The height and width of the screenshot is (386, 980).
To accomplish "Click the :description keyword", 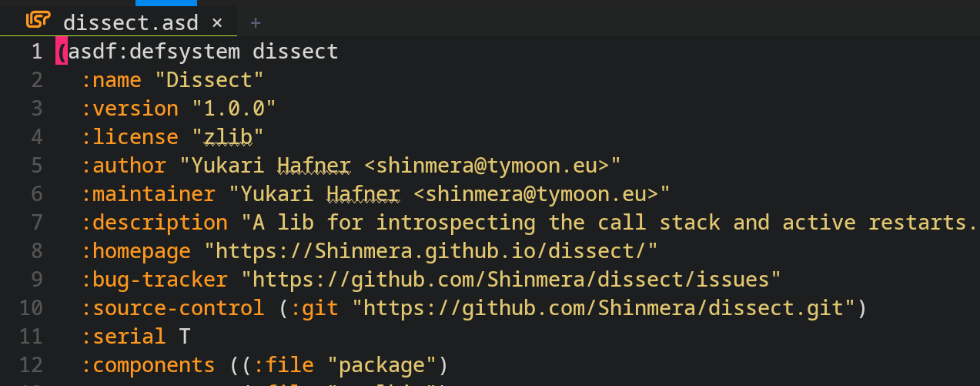I will click(x=154, y=223).
